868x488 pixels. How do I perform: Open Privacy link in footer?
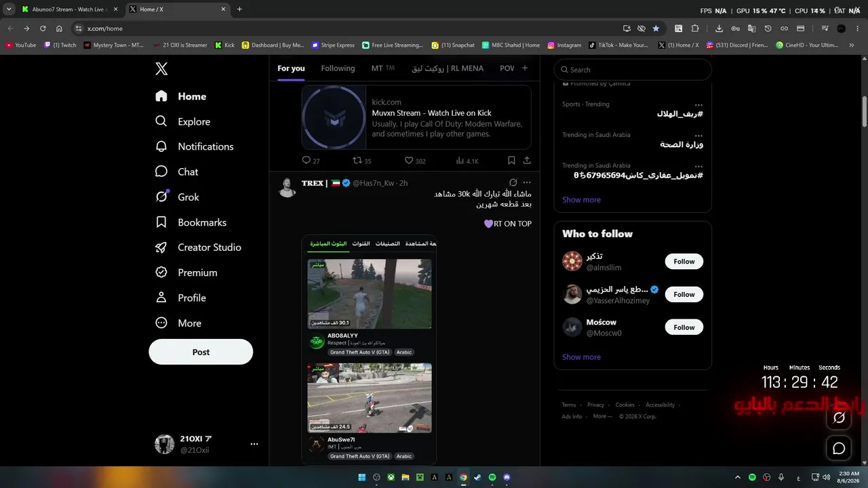coord(595,405)
